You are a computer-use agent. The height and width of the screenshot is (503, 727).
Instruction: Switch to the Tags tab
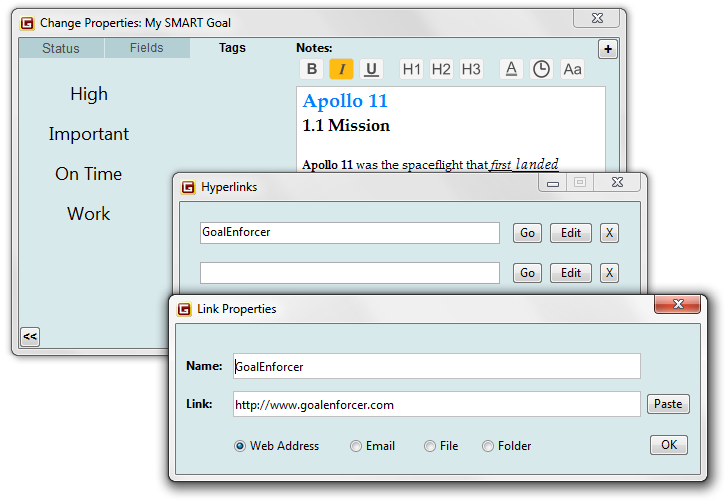[x=232, y=48]
